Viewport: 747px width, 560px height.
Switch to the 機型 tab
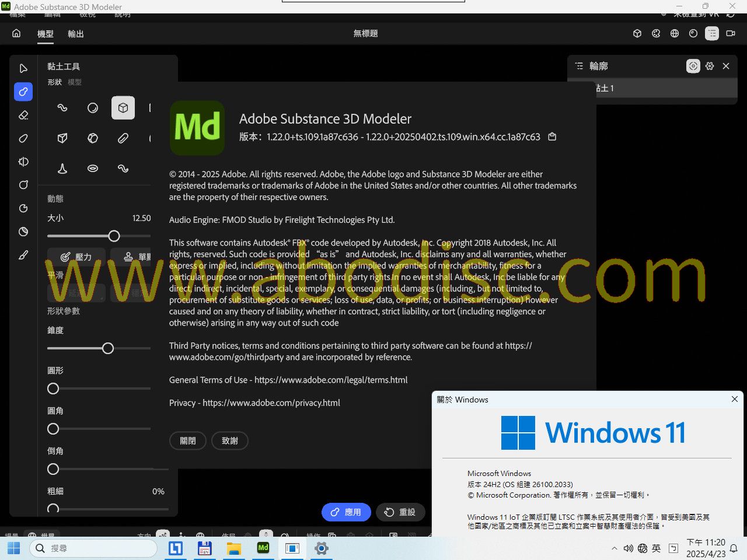click(x=46, y=34)
